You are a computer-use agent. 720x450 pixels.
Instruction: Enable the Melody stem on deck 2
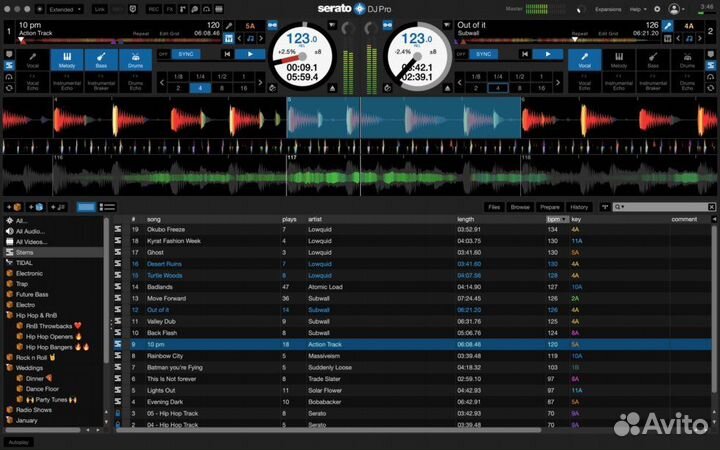619,60
